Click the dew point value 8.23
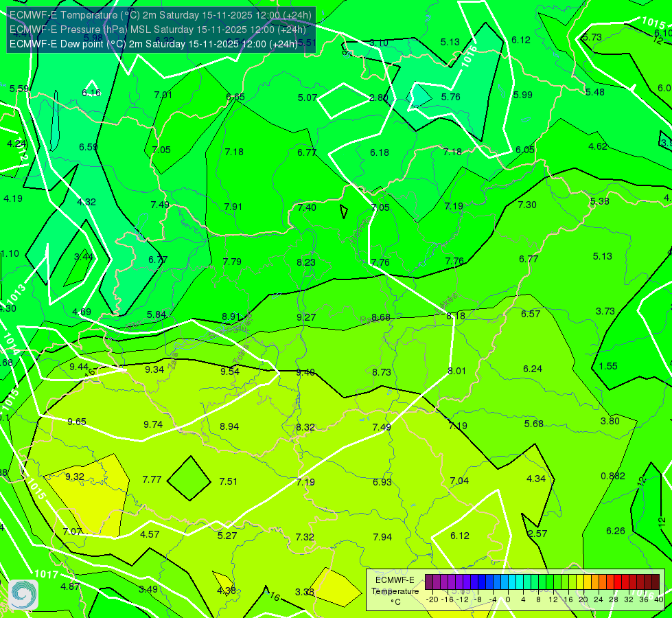The image size is (672, 618). (x=306, y=262)
